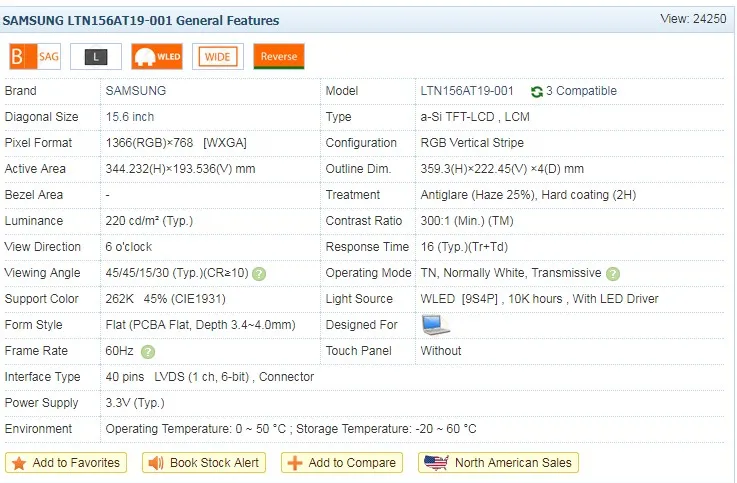Click a-Si TFT-LCD type value

tap(475, 117)
